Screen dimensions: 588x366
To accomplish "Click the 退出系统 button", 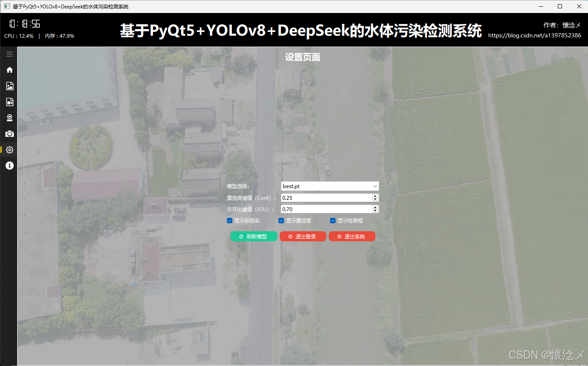I will [x=352, y=237].
